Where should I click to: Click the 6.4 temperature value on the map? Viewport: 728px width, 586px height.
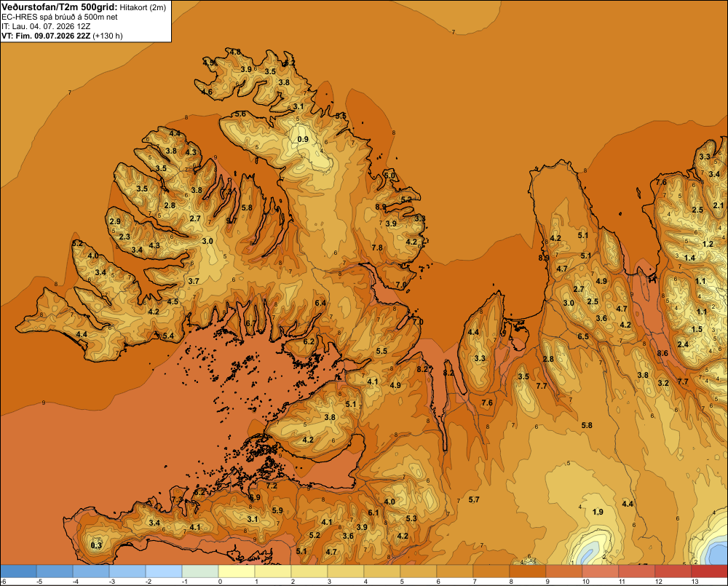coord(320,304)
